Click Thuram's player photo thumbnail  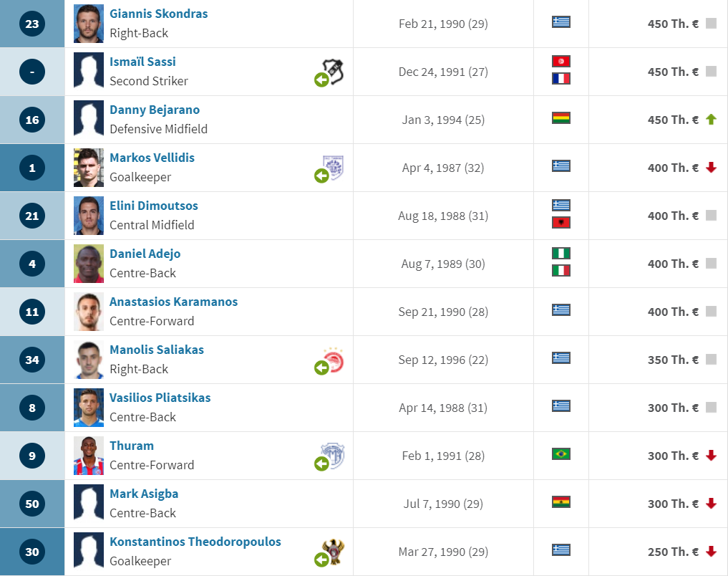89,456
